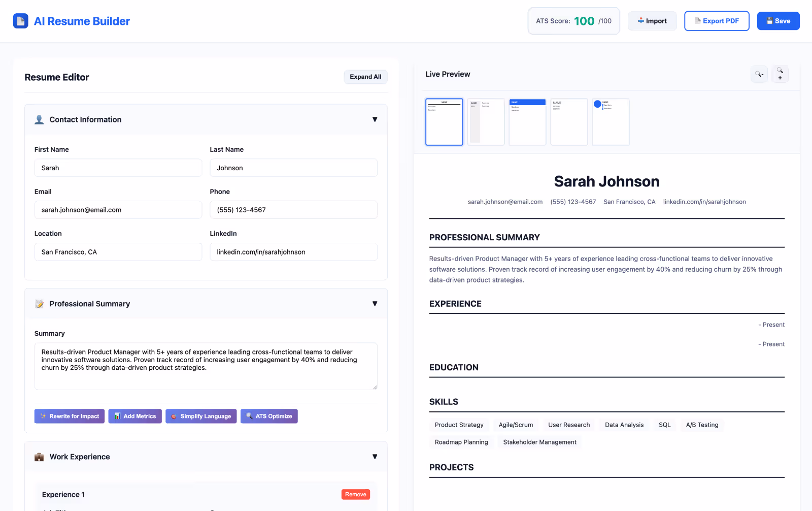This screenshot has width=812, height=511.
Task: Collapse the Professional Summary section
Action: point(375,304)
